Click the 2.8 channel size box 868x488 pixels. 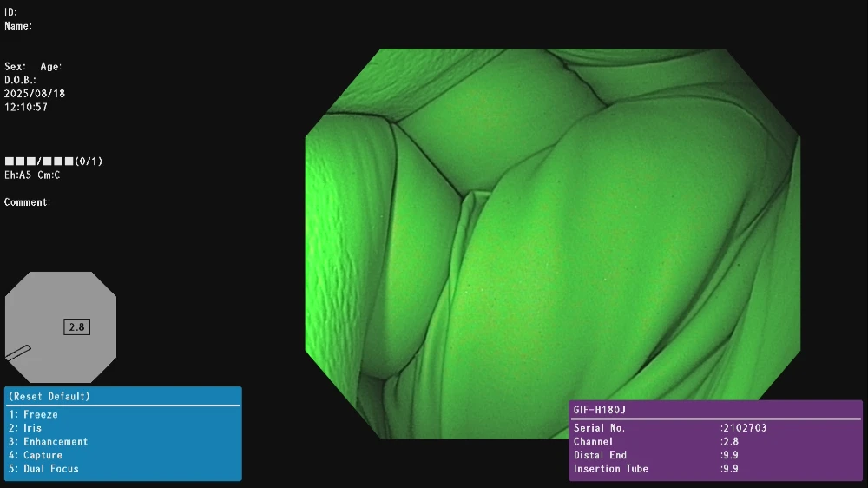click(76, 327)
